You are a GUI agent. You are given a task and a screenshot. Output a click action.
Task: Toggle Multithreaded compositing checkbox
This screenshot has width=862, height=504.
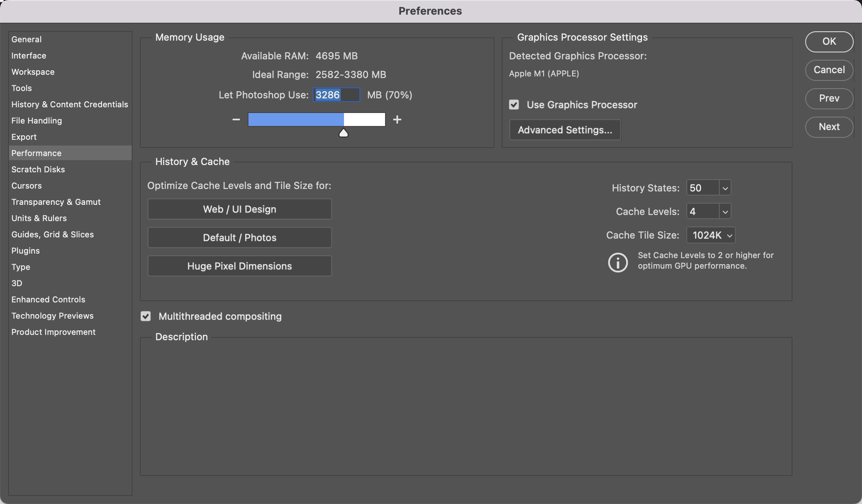(x=146, y=316)
